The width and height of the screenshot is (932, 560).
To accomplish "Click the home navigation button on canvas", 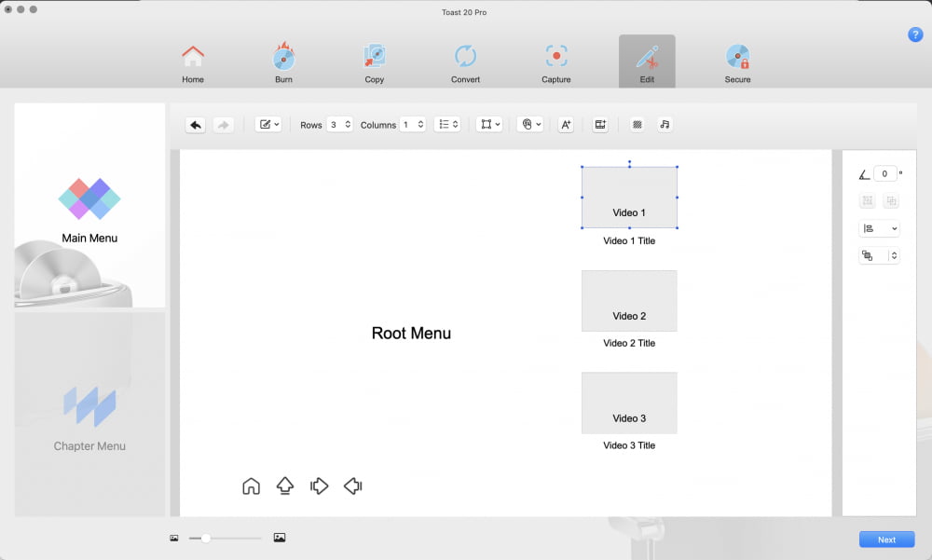I will (251, 486).
